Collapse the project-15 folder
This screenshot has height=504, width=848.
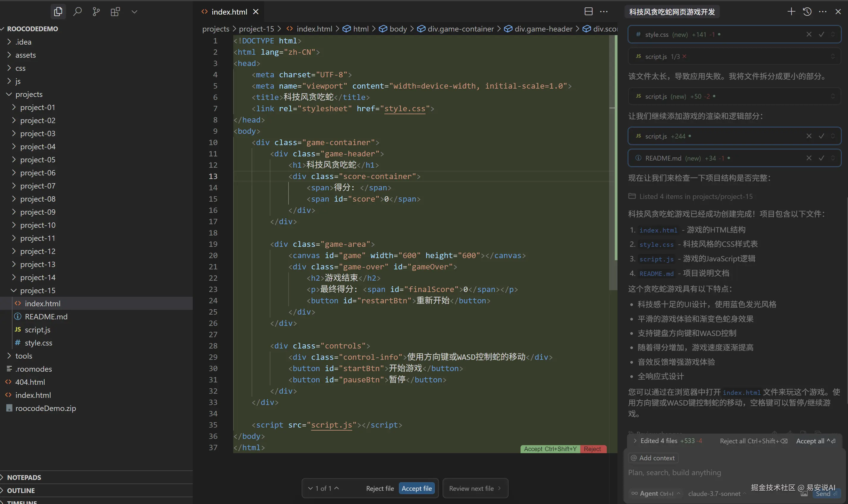[37, 291]
